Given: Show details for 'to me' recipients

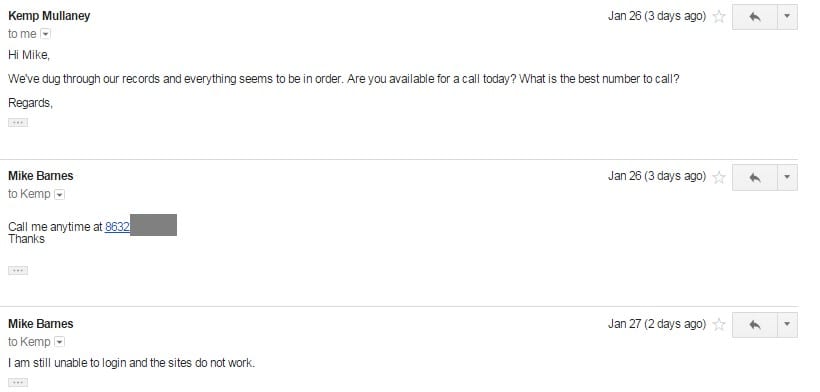Looking at the screenshot, I should click(45, 34).
